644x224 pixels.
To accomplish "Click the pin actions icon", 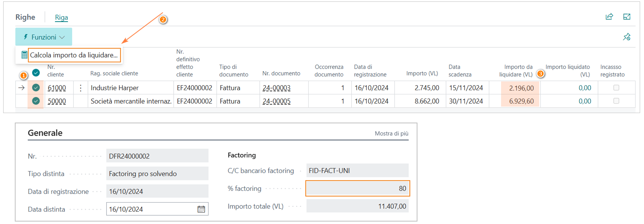I will click(x=627, y=37).
